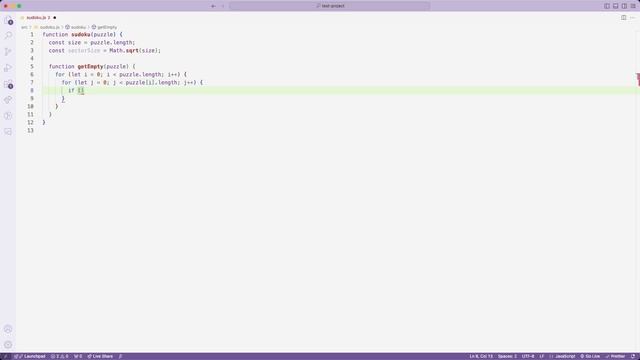Screen dimensions: 640x360
Task: Open the Explorer view in activity bar
Action: 8,20
